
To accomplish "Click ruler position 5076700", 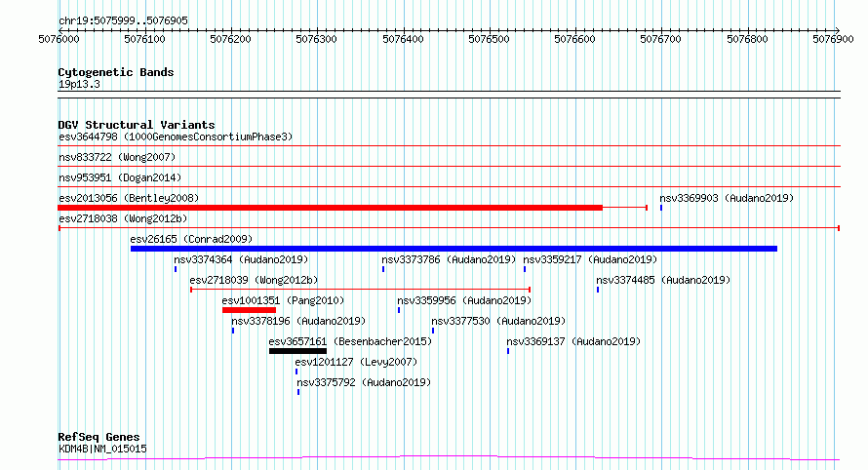I will (660, 39).
